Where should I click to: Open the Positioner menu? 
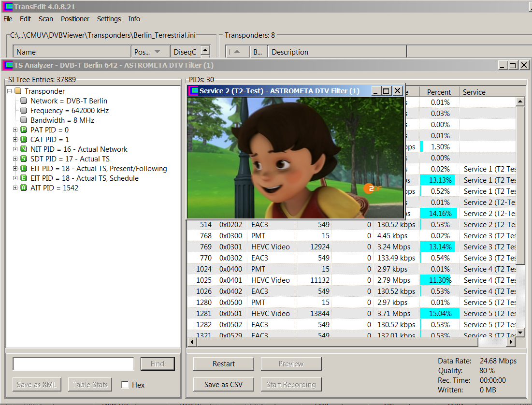75,19
